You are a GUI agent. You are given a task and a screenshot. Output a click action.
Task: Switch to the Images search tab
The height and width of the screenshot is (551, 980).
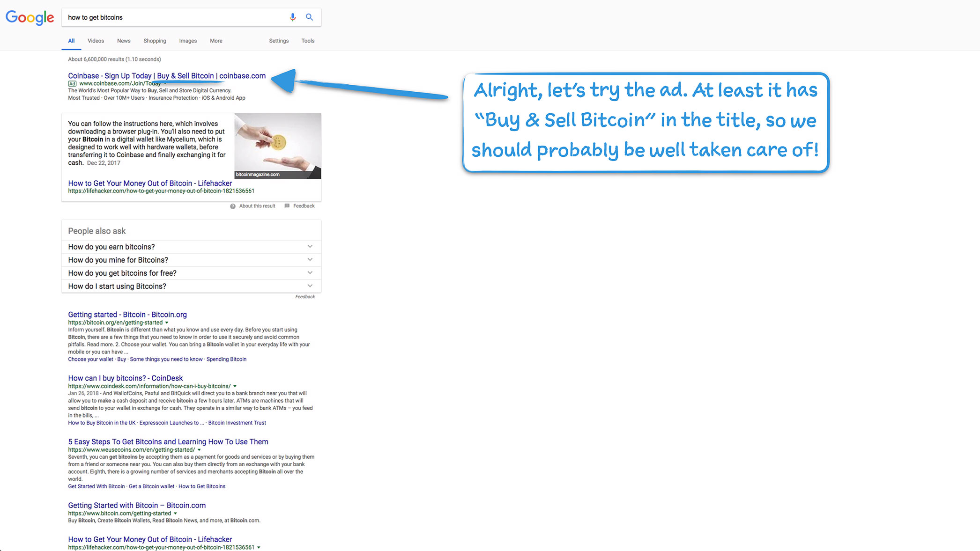point(188,41)
